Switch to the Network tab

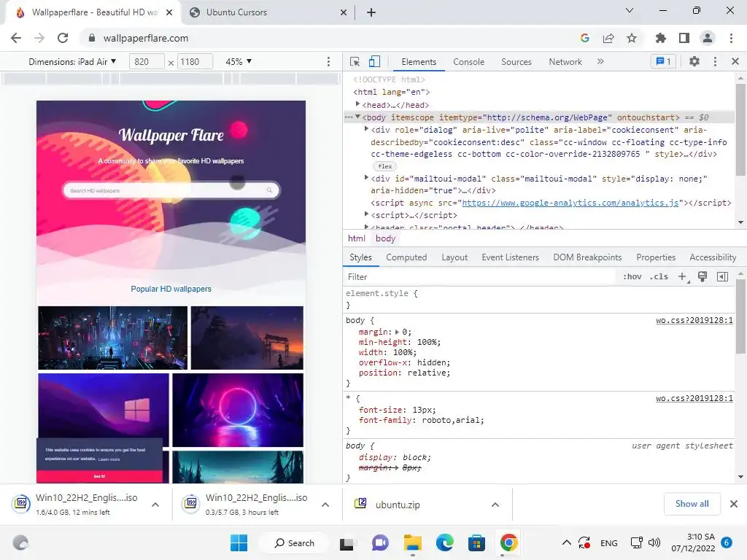coord(565,62)
